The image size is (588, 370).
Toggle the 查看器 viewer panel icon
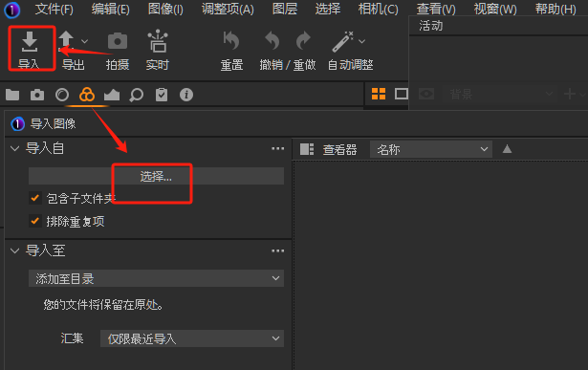pyautogui.click(x=307, y=149)
